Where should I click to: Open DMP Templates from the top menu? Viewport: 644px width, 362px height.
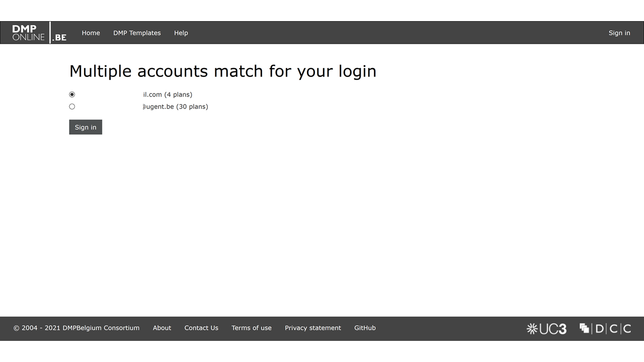click(137, 33)
